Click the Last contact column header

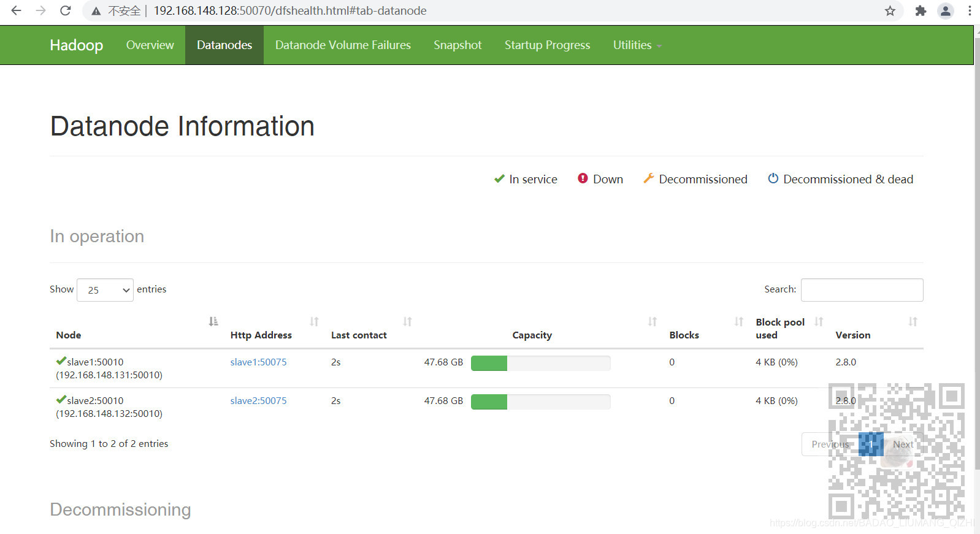click(359, 335)
